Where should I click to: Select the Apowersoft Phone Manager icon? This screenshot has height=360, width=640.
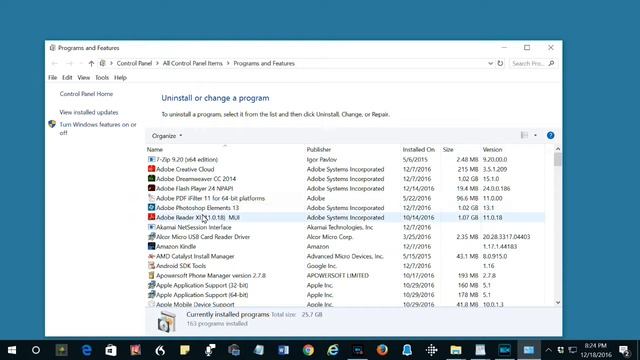pos(151,276)
